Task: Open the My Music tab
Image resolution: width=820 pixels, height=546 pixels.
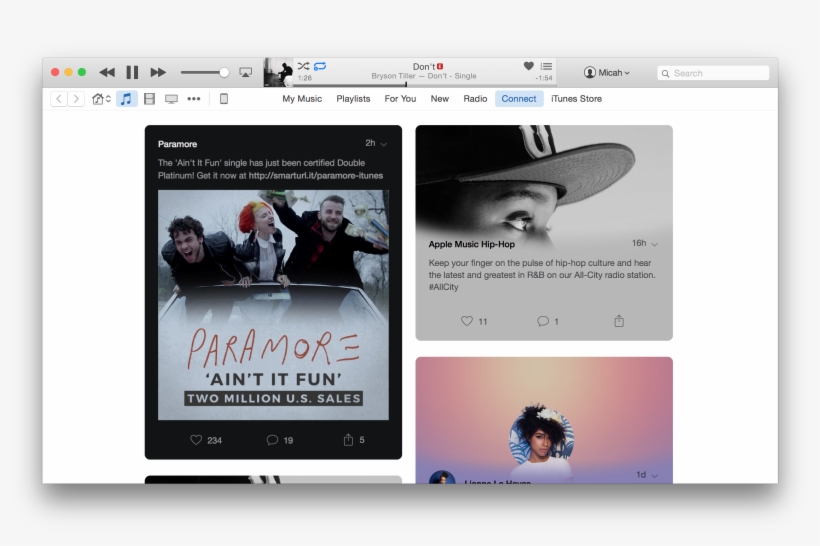Action: tap(302, 99)
